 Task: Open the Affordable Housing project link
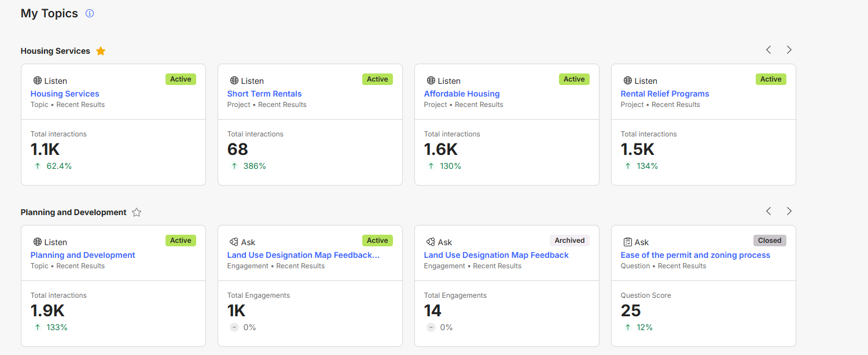pos(462,94)
